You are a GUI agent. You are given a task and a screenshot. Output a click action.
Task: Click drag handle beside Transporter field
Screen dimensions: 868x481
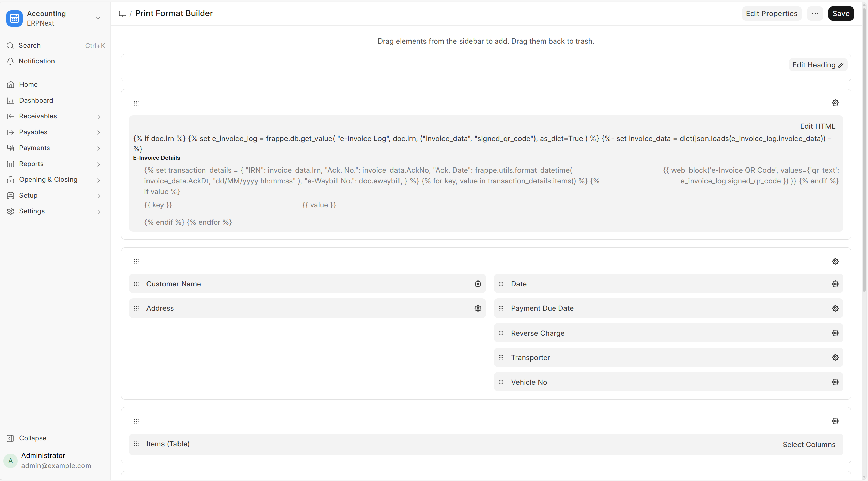coord(501,357)
